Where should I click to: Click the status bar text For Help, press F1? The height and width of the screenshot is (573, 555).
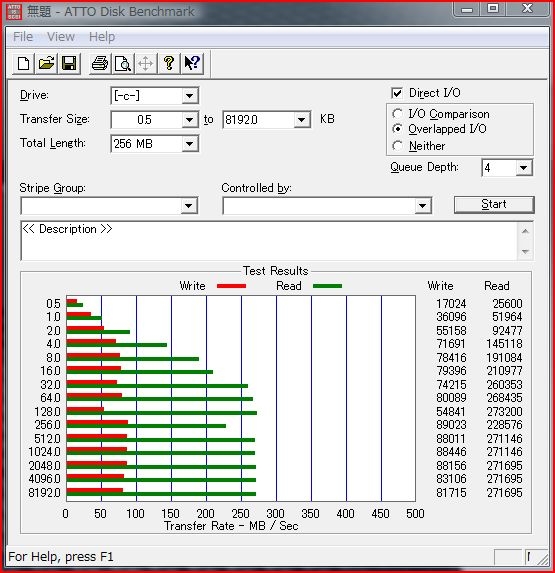(61, 557)
